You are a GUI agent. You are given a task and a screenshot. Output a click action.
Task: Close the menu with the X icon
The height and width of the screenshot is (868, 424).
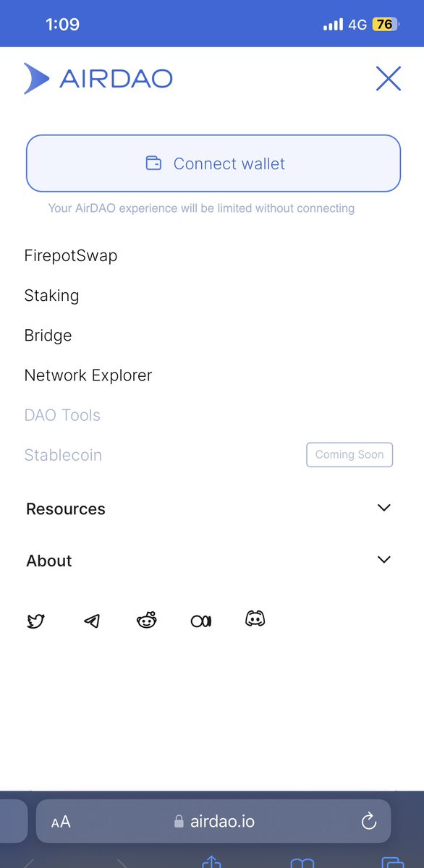[389, 78]
